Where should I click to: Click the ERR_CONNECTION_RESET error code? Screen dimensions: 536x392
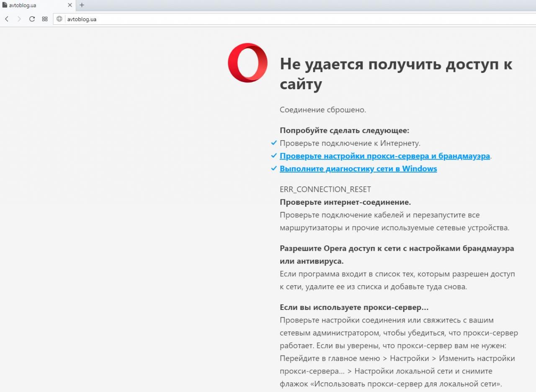click(325, 189)
